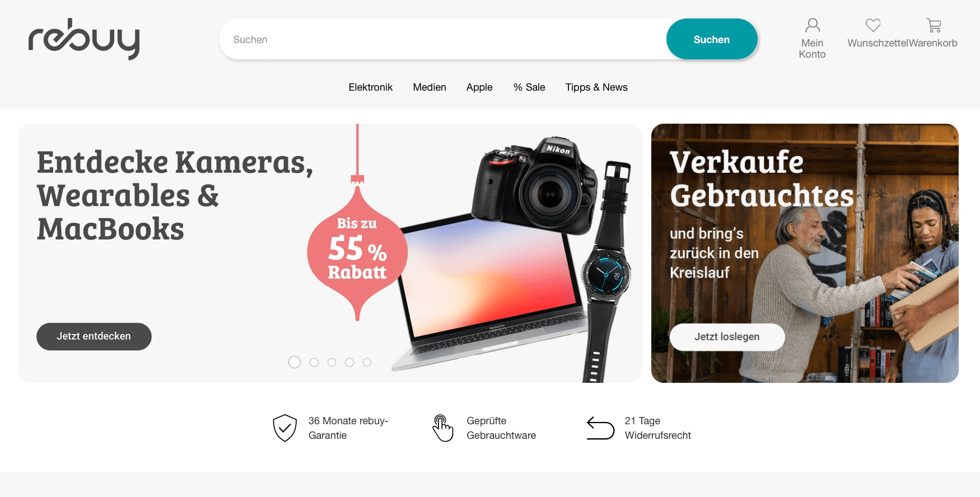Screen dimensions: 980x497
Task: Click the Wunschzettel heart icon
Action: click(873, 25)
